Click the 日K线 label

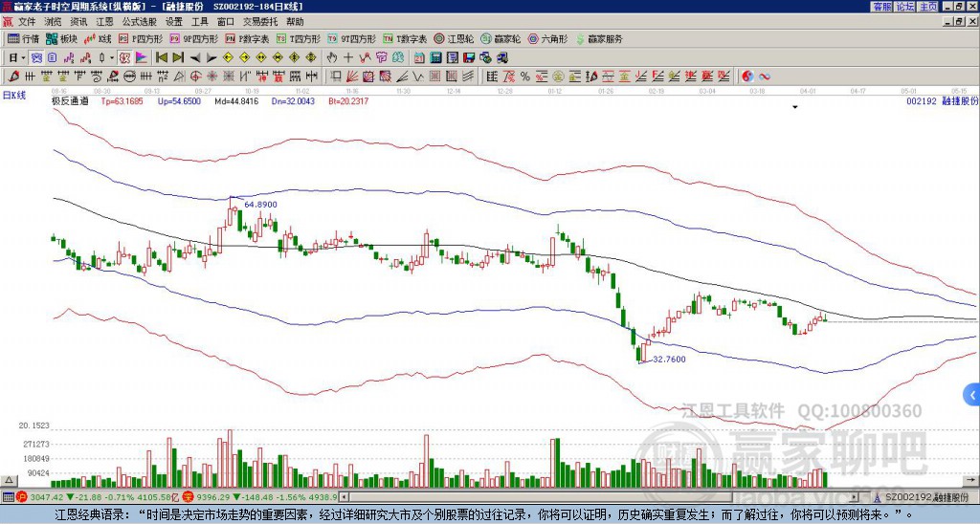[14, 95]
